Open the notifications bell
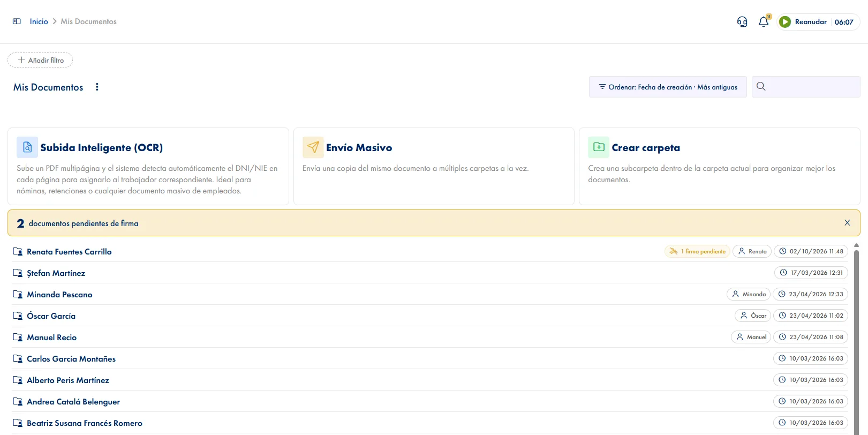Image resolution: width=868 pixels, height=435 pixels. 764,22
